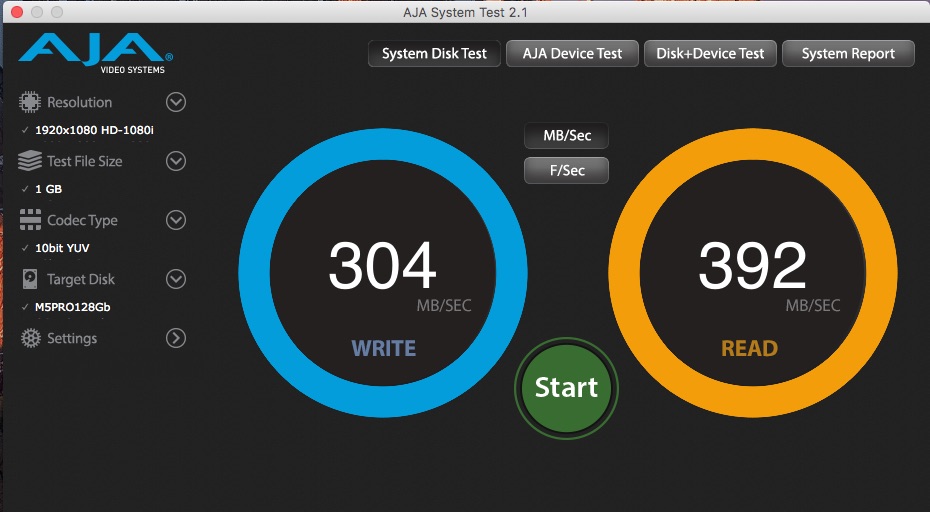Open the System Report

(848, 53)
